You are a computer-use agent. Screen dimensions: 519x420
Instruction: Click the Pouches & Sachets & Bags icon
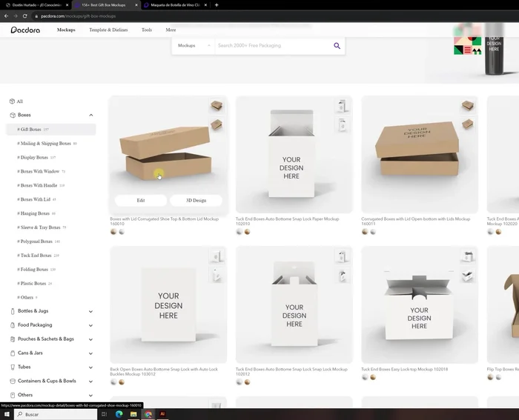click(x=13, y=339)
